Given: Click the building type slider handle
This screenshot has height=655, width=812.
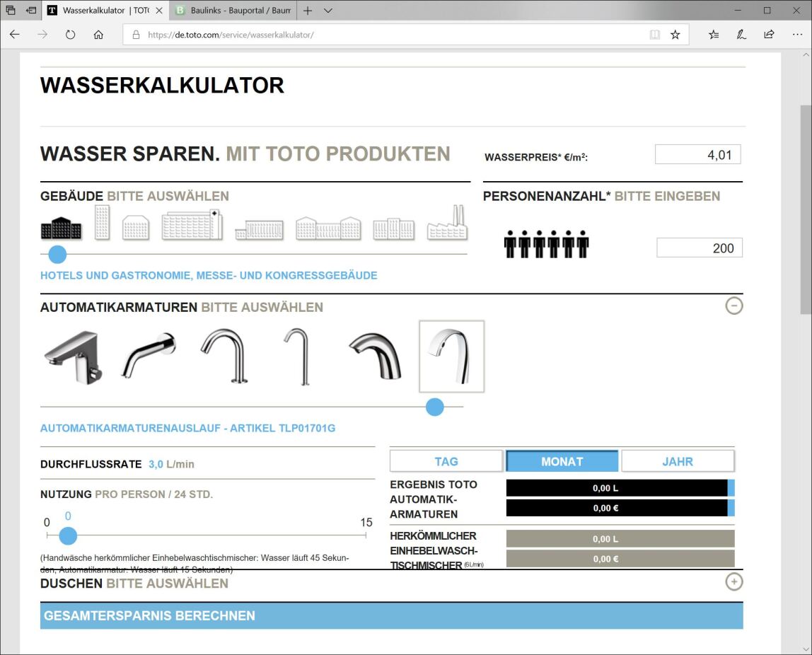Looking at the screenshot, I should tap(57, 254).
